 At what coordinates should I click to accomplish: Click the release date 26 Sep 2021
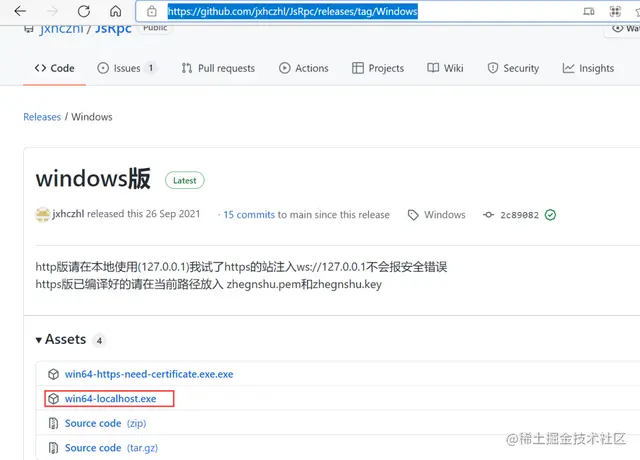(x=173, y=214)
